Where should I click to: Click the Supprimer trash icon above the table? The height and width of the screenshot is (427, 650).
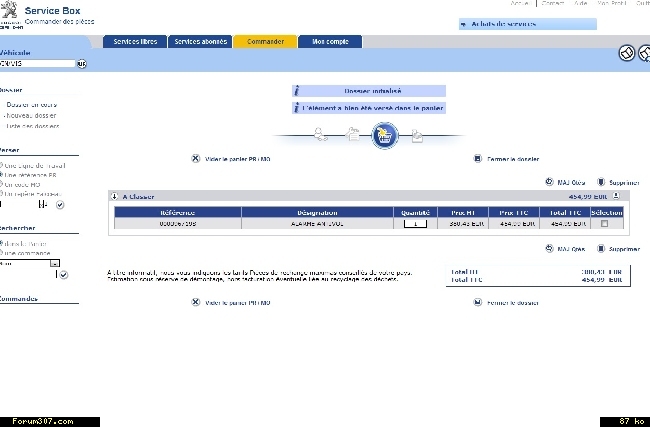pos(601,182)
